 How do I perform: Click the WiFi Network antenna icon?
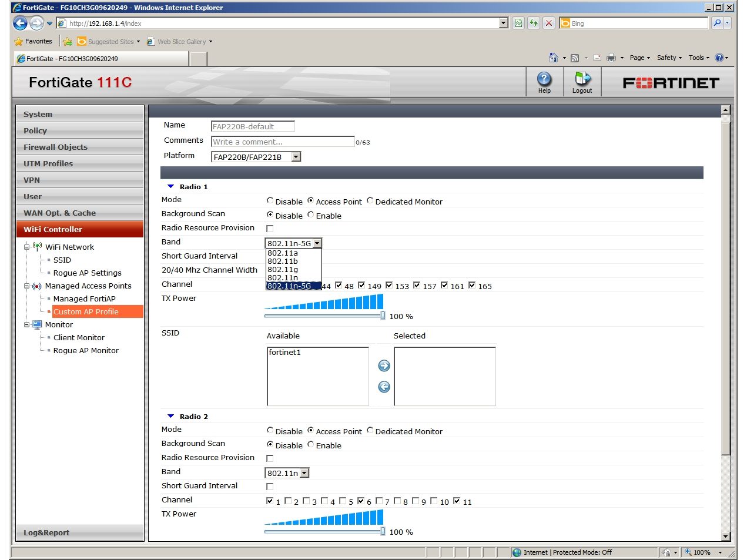pos(38,246)
